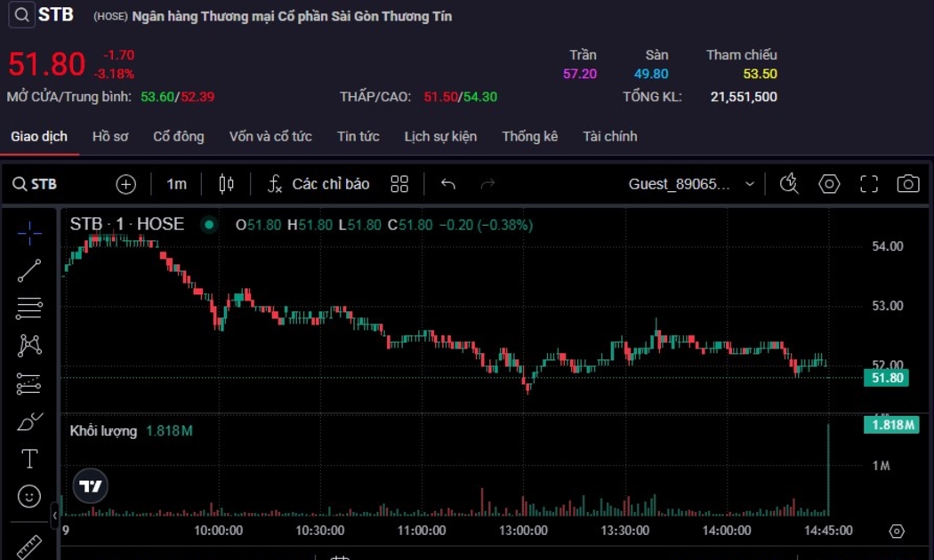The width and height of the screenshot is (934, 560).
Task: Enter fullscreen chart mode
Action: click(869, 184)
